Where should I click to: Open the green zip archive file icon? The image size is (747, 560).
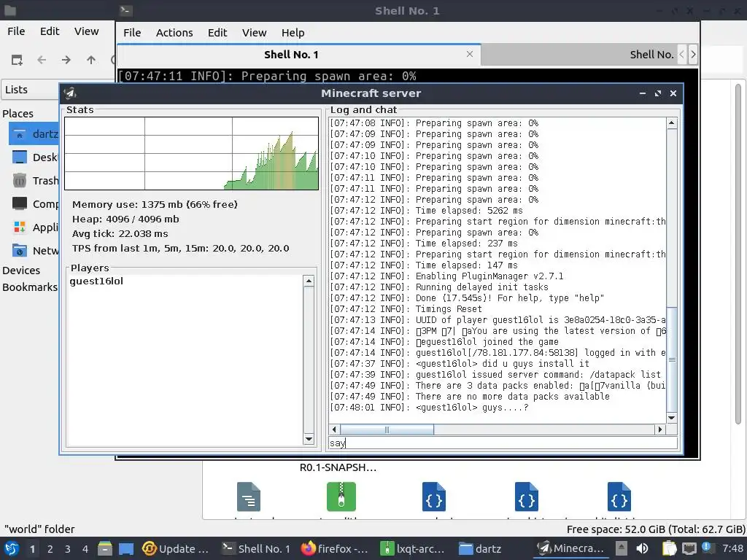[x=341, y=496]
